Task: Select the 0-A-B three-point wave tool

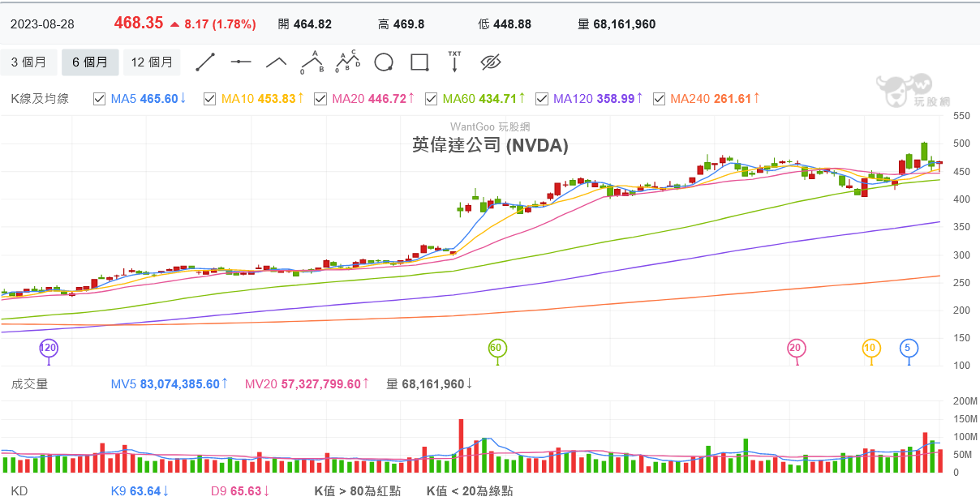Action: click(312, 62)
